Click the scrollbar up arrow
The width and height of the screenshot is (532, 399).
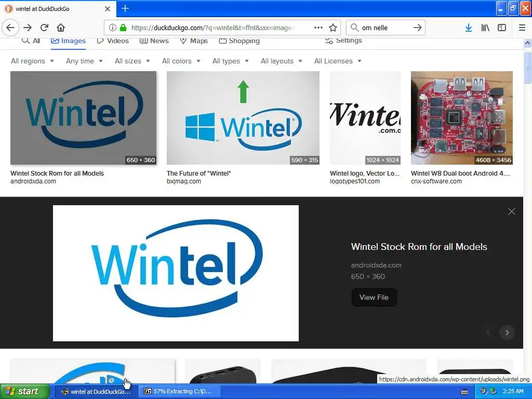pos(528,43)
